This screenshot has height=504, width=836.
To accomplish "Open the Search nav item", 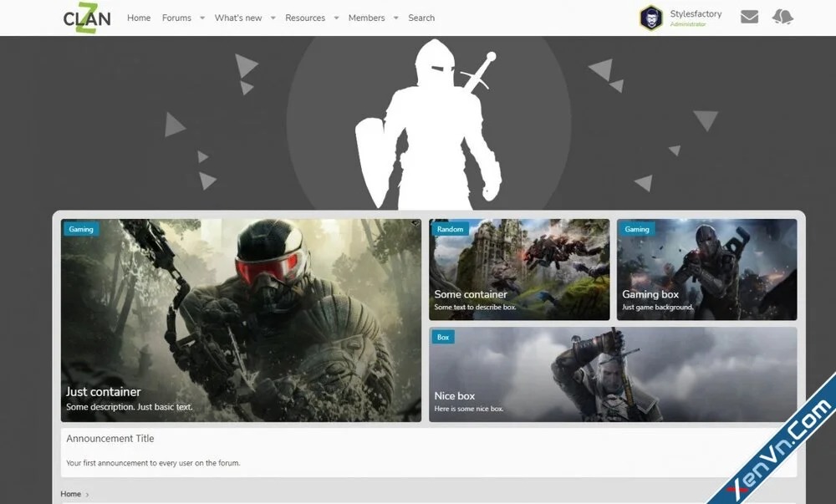I will 421,18.
